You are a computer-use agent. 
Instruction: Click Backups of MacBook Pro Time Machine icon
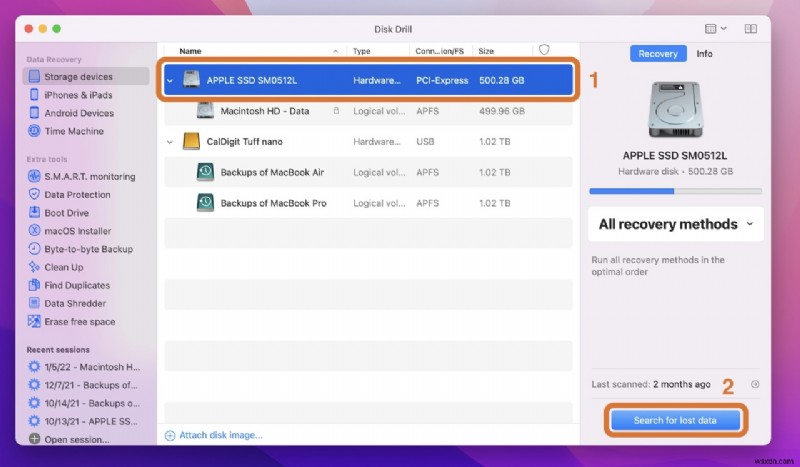click(x=205, y=203)
